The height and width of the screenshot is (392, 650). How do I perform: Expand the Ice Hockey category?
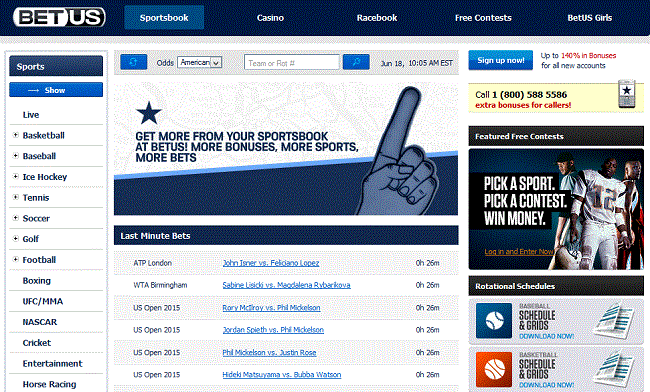pos(15,176)
